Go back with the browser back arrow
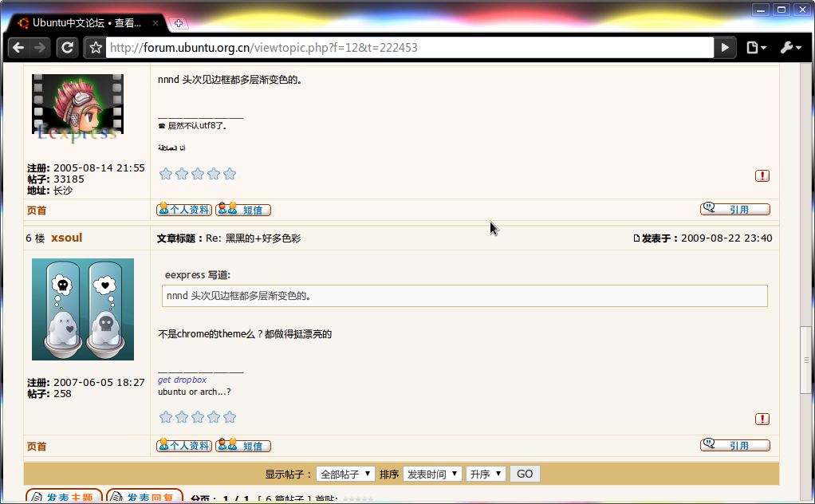 click(18, 48)
